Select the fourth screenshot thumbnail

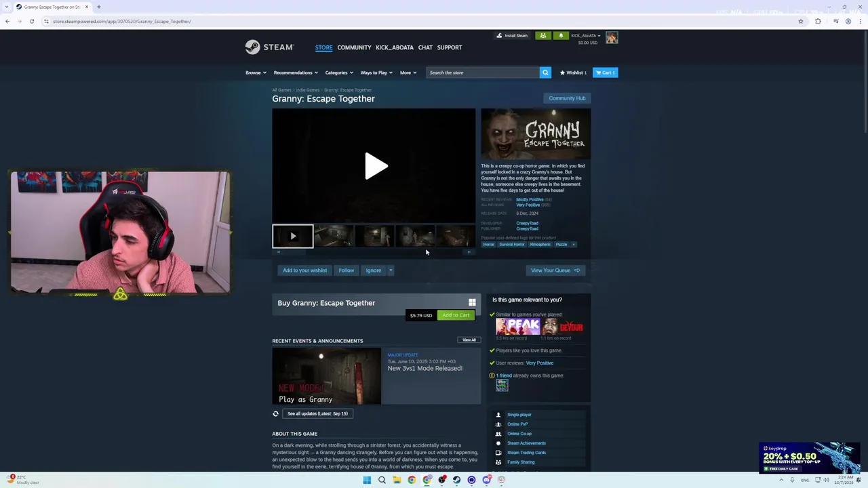415,236
